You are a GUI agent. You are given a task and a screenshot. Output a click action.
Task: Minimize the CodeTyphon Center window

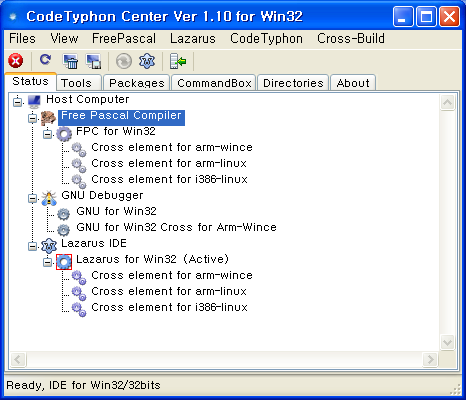(x=403, y=16)
